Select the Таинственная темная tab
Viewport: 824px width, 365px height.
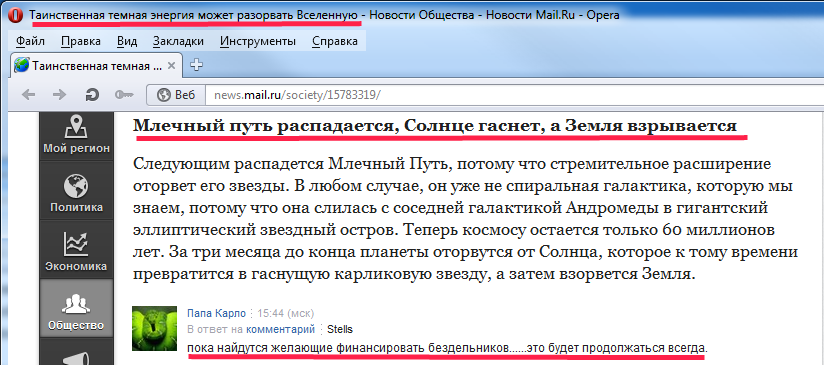pos(96,66)
